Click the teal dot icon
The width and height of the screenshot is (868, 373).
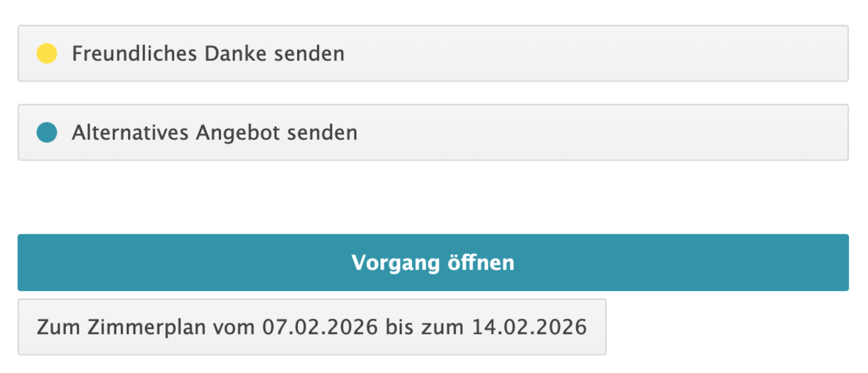coord(47,132)
